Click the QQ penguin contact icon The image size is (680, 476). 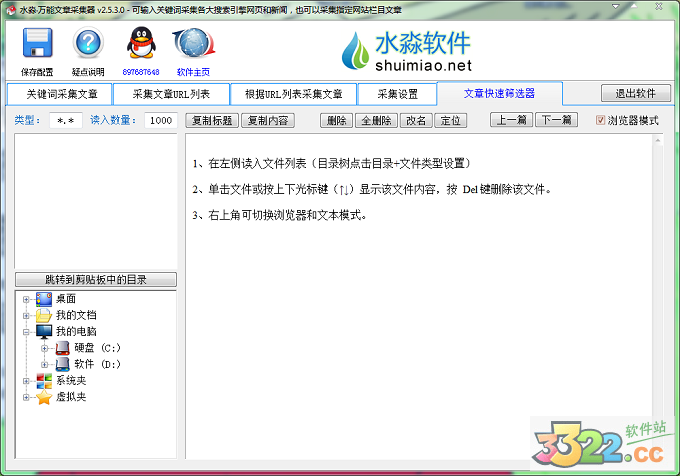(x=141, y=42)
